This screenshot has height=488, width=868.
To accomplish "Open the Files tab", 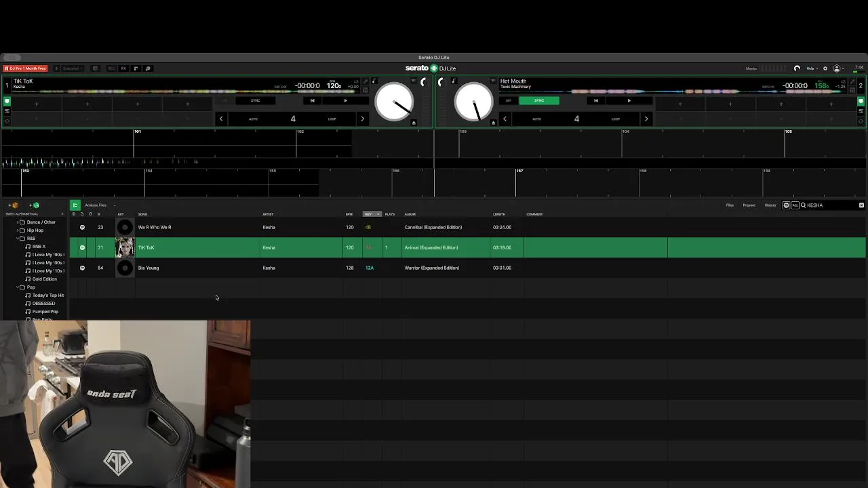I will click(x=730, y=205).
